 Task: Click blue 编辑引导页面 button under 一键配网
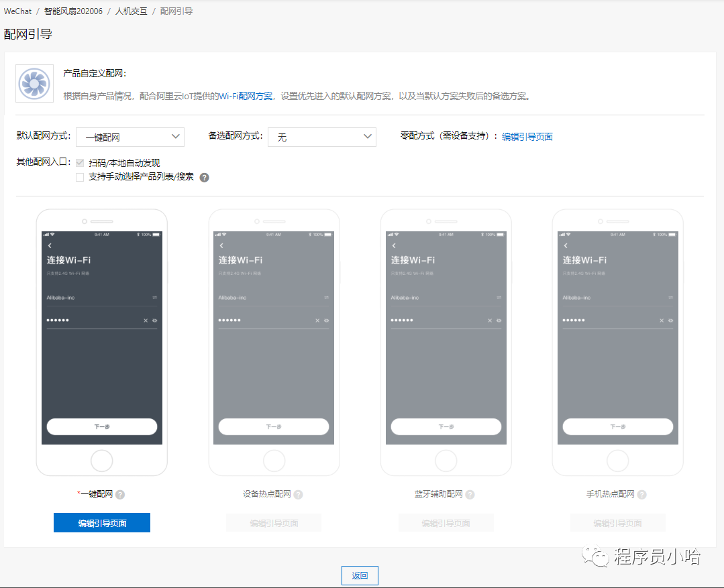tap(102, 523)
